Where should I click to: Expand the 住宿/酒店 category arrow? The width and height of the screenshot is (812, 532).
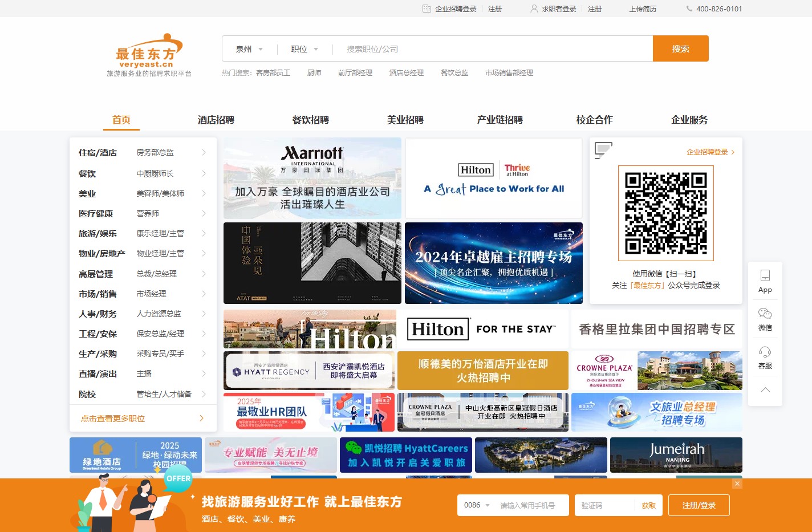[204, 152]
